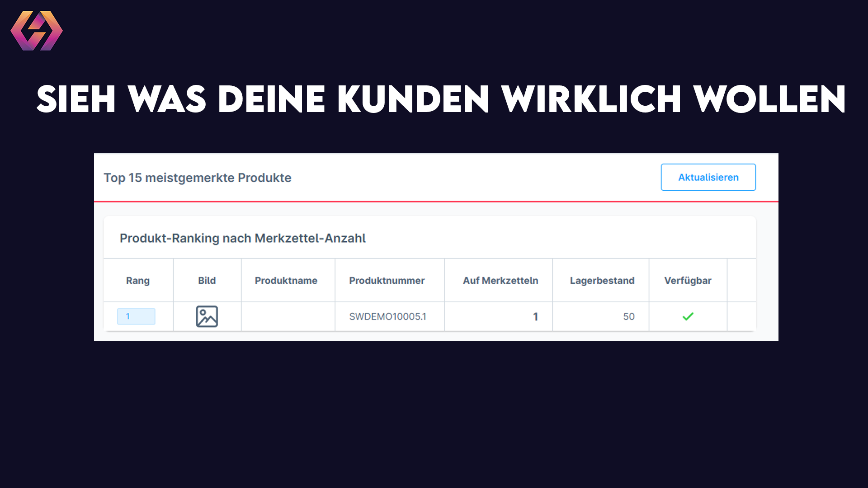Image resolution: width=868 pixels, height=488 pixels.
Task: Click the Aktualisieren button
Action: click(708, 177)
